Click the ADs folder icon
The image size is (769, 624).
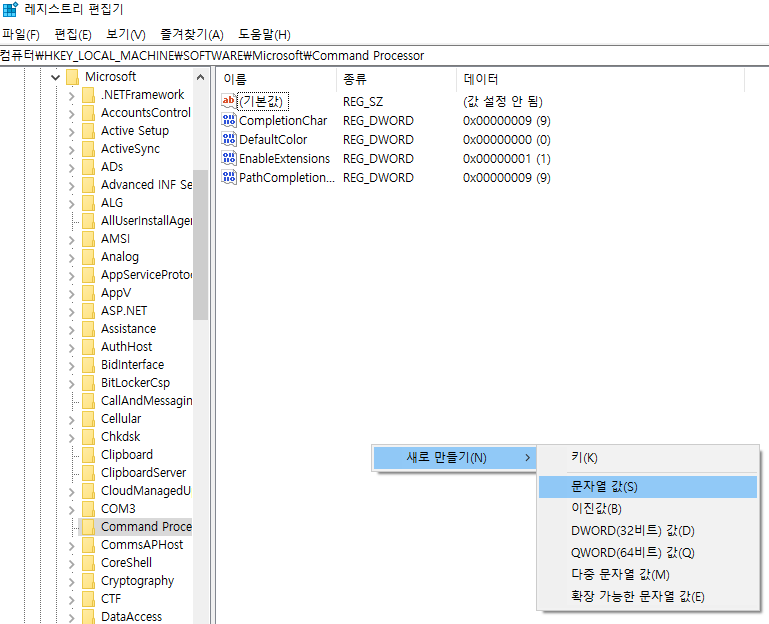click(x=88, y=167)
